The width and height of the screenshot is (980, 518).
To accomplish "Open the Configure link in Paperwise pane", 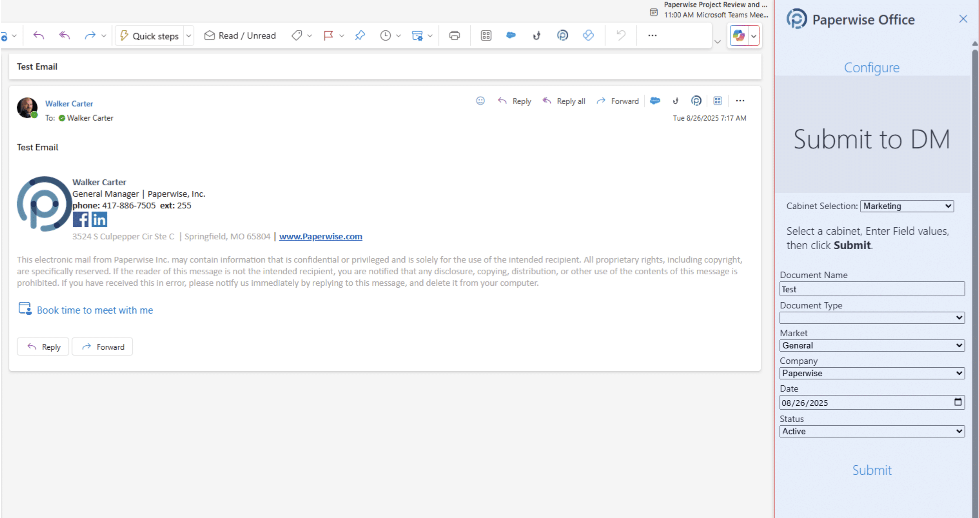I will click(x=872, y=68).
